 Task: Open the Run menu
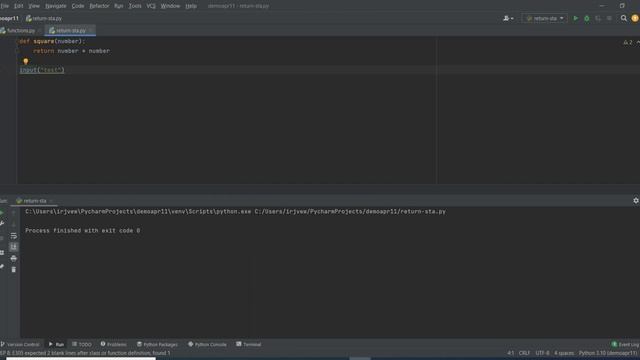pyautogui.click(x=118, y=6)
